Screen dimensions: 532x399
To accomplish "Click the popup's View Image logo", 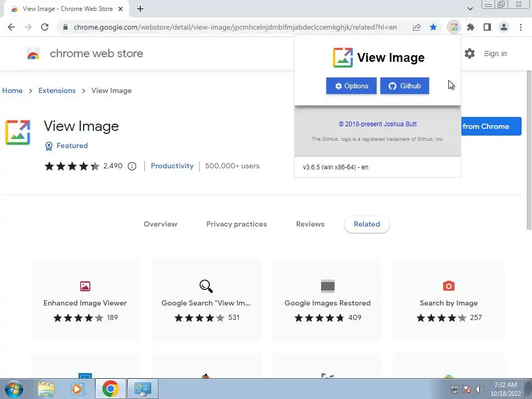I will click(x=343, y=58).
